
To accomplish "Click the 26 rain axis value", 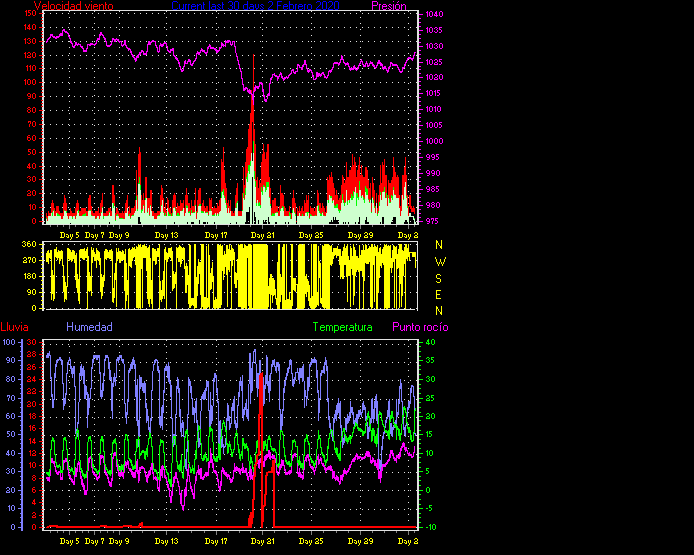I will click(31, 367).
